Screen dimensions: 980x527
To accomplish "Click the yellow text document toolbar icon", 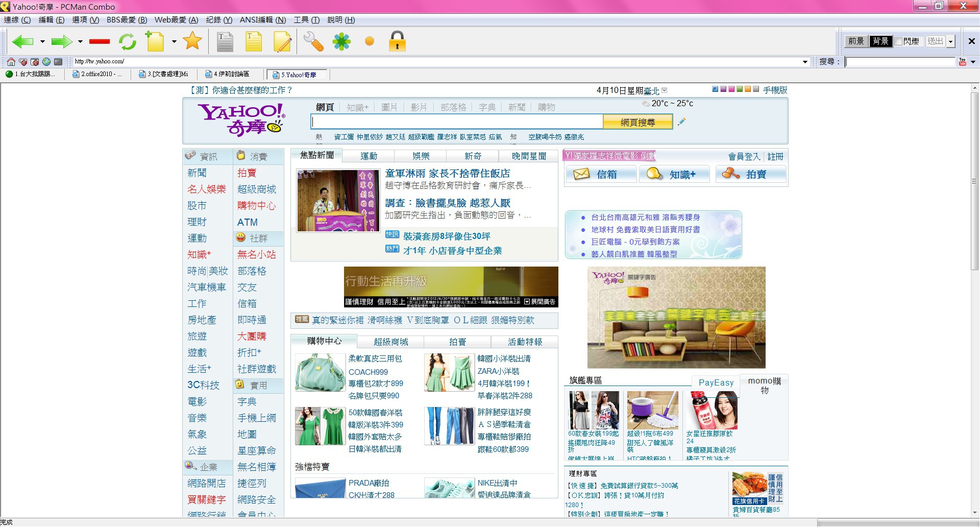I will [x=254, y=41].
